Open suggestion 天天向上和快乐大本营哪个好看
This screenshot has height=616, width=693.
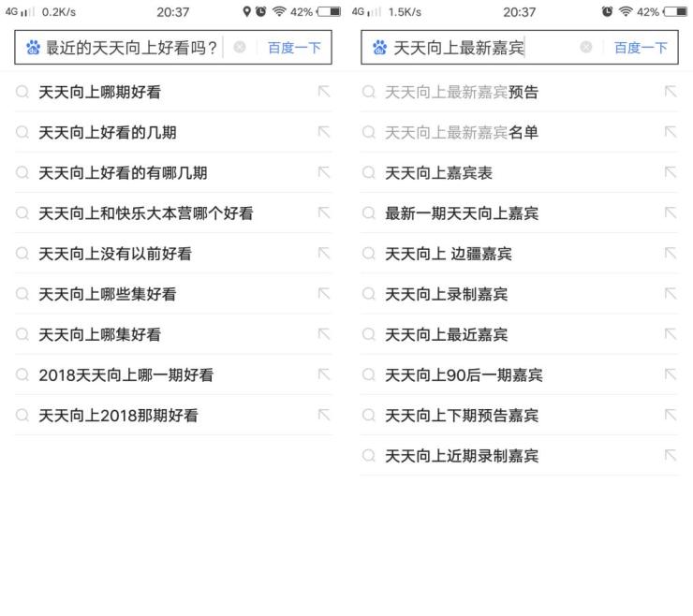tap(173, 213)
